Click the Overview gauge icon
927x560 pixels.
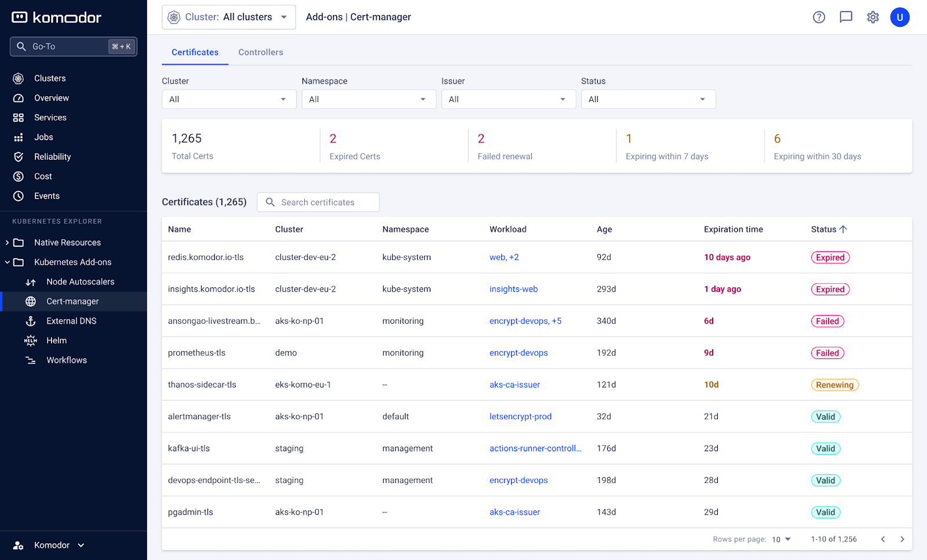click(19, 98)
